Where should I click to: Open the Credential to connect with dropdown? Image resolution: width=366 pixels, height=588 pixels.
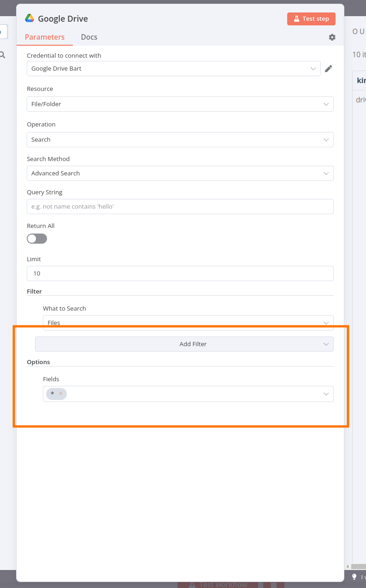click(174, 69)
